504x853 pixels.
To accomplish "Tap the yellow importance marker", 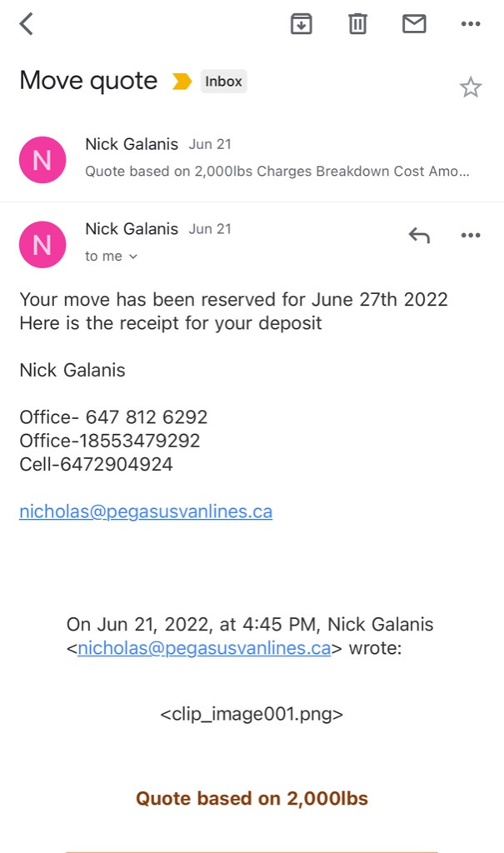I will [181, 82].
